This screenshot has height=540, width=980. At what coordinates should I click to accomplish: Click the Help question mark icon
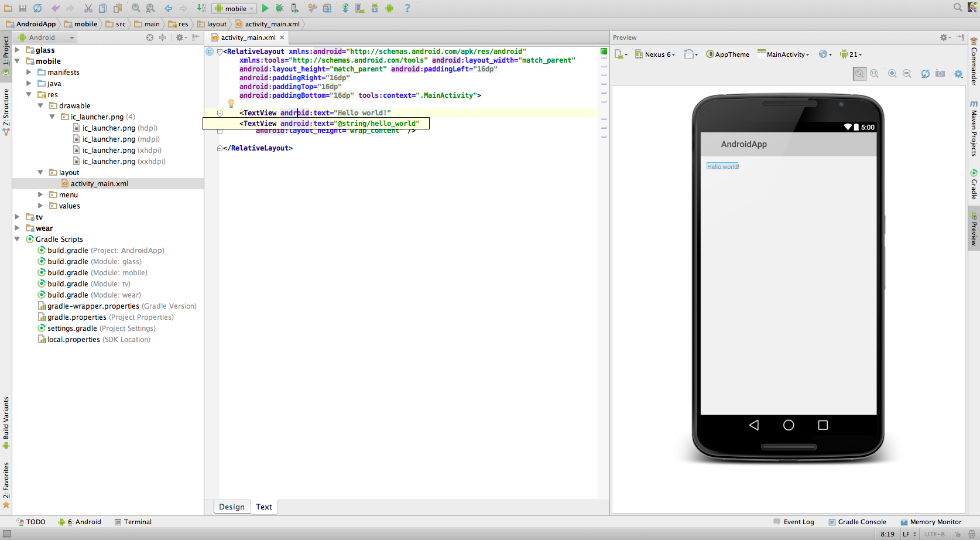click(x=407, y=8)
